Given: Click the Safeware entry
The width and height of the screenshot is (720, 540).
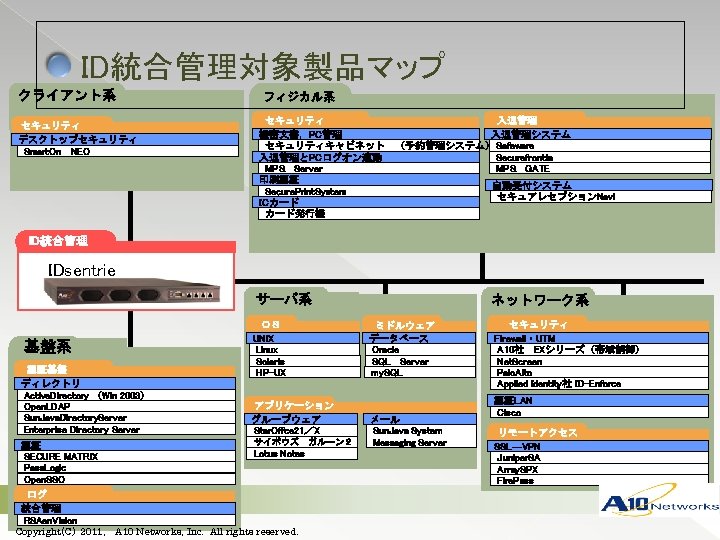Looking at the screenshot, I should [600, 146].
